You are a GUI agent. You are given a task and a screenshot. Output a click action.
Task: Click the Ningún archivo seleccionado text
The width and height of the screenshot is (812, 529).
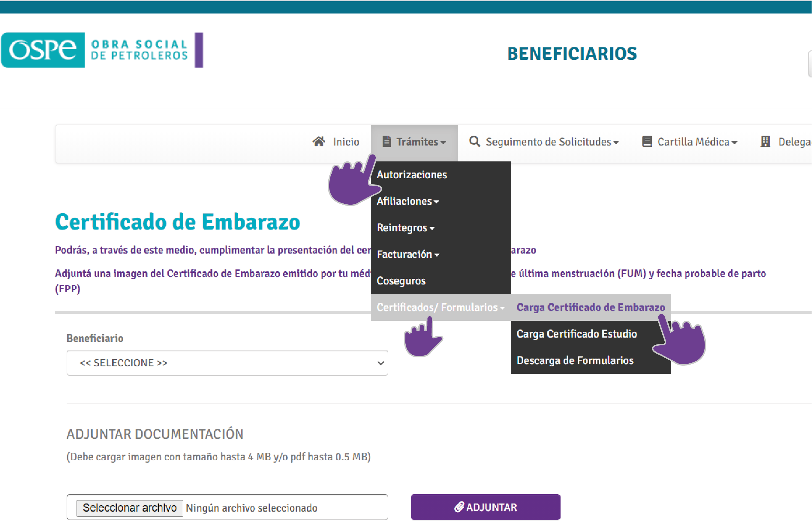pos(252,508)
